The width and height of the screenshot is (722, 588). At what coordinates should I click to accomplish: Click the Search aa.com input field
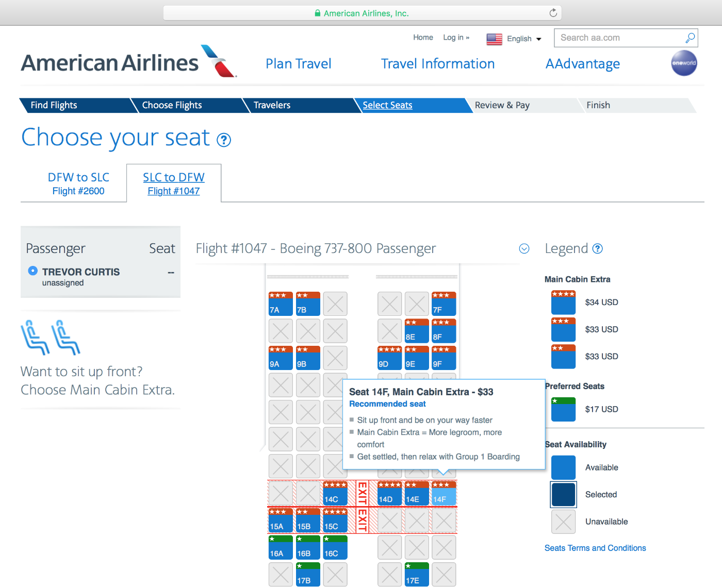pos(619,38)
